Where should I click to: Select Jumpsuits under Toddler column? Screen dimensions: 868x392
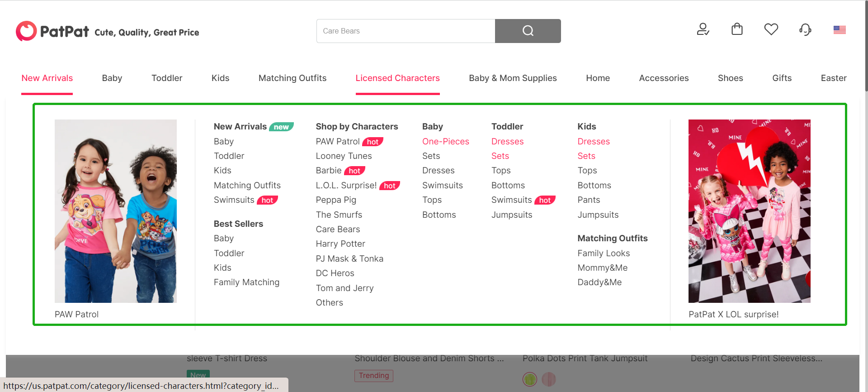point(512,215)
